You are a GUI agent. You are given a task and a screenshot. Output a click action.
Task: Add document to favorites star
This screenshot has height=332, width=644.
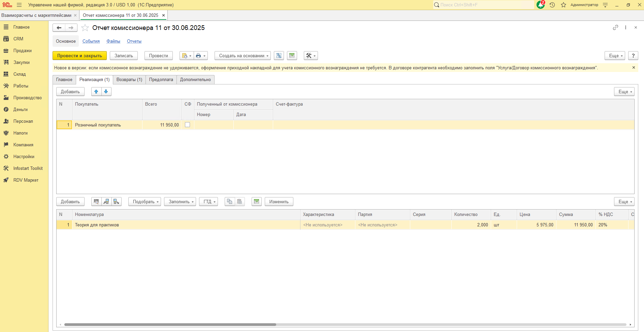(85, 28)
